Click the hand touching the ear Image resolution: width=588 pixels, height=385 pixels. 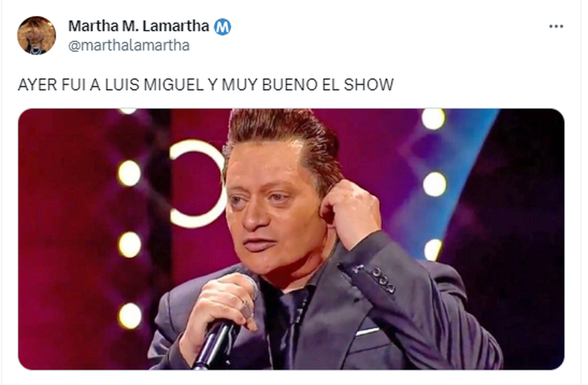point(351,212)
